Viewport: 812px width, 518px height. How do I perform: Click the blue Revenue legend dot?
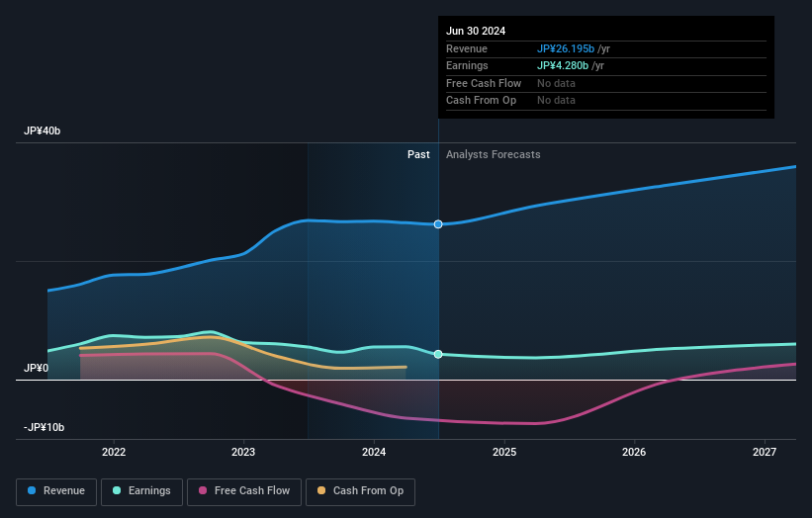[x=32, y=490]
